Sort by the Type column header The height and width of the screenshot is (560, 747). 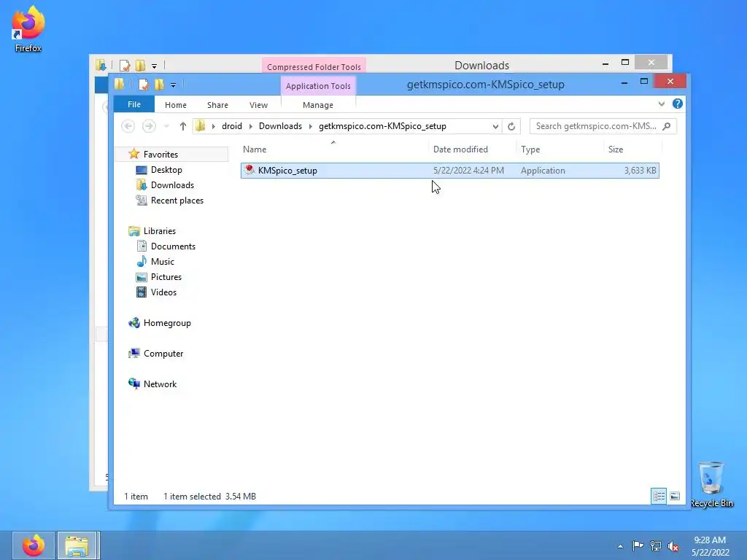click(530, 149)
